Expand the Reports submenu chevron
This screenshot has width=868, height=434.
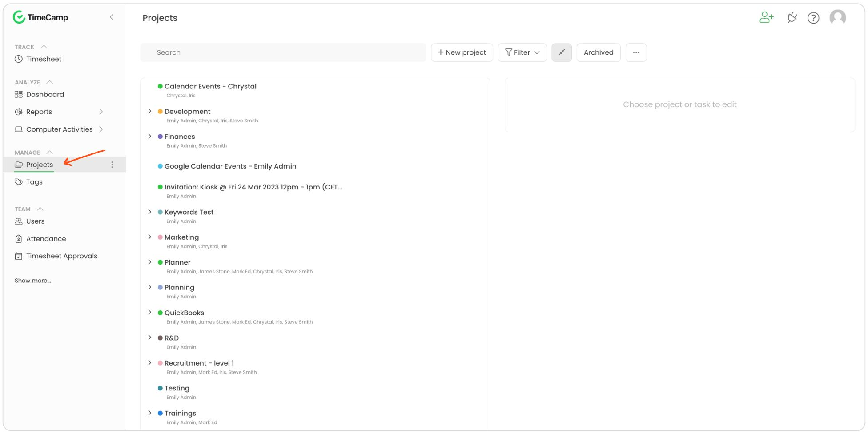click(x=101, y=112)
